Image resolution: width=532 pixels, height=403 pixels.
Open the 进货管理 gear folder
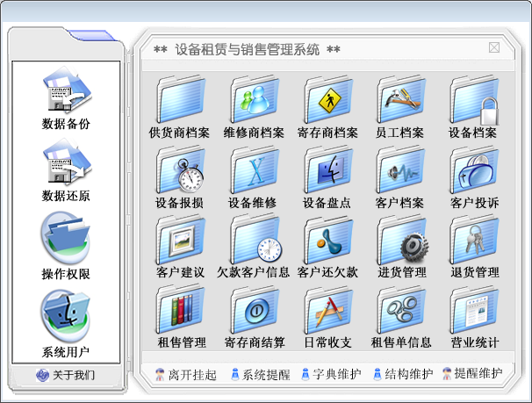402,240
